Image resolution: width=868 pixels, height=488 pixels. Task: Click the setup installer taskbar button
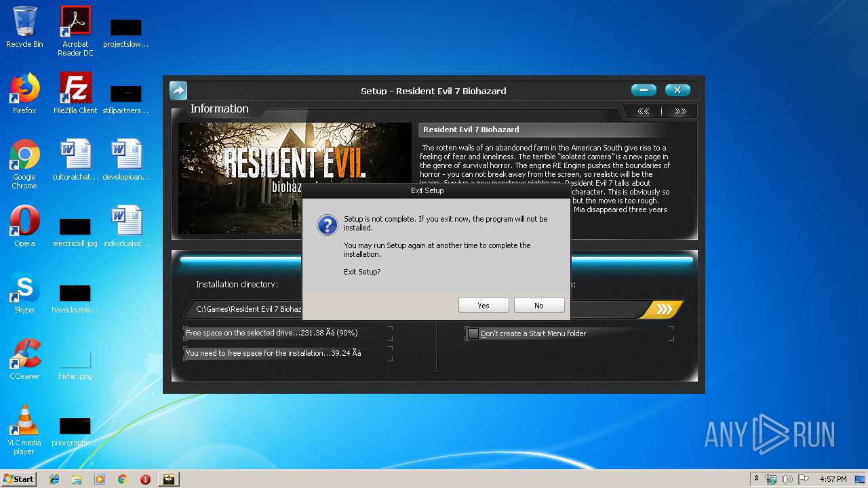[x=168, y=479]
